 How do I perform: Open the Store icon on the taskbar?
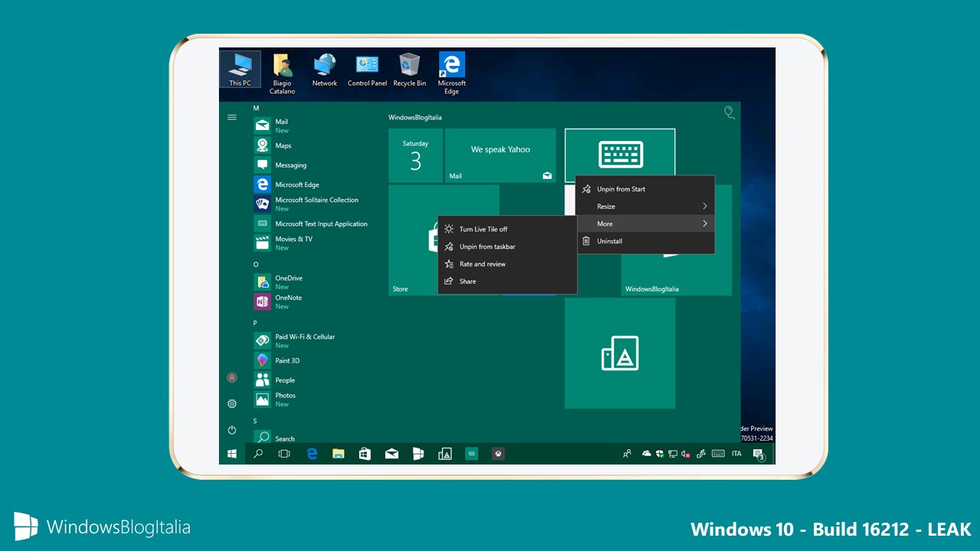pos(364,454)
